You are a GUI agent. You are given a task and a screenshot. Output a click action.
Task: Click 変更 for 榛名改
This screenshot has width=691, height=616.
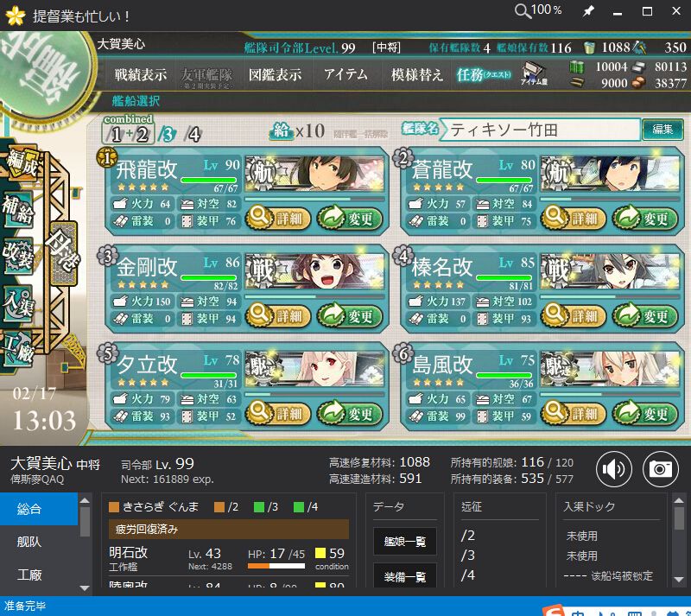point(644,315)
